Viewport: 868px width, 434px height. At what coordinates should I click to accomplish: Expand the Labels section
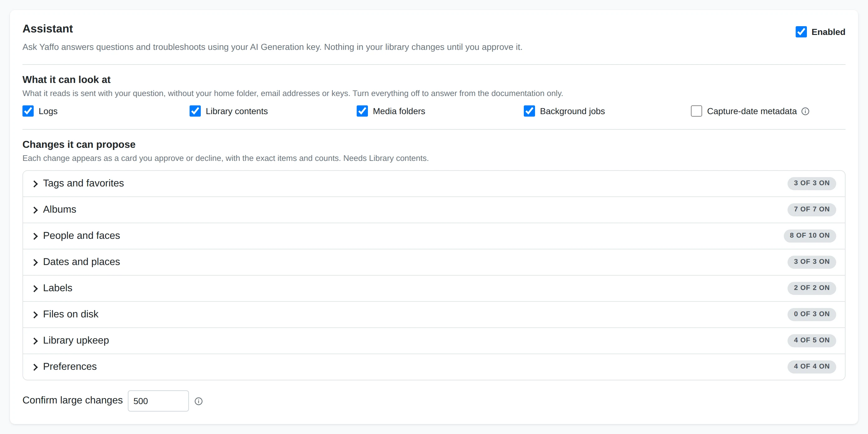[434, 288]
